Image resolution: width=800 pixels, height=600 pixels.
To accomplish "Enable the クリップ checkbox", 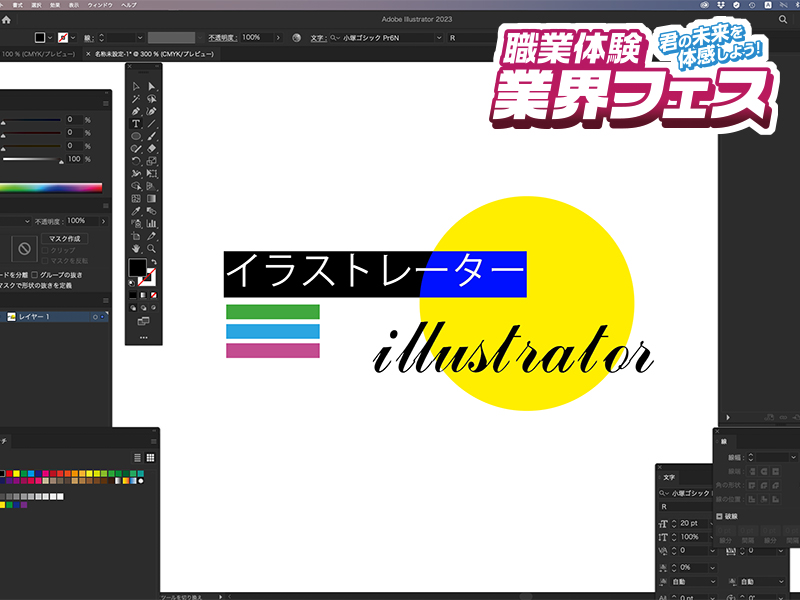I will (45, 251).
